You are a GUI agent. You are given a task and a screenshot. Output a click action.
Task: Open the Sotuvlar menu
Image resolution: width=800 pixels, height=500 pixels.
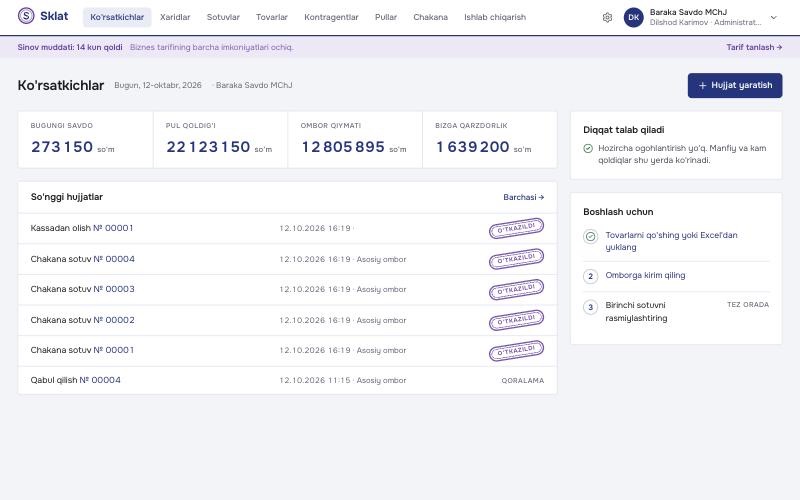[223, 17]
